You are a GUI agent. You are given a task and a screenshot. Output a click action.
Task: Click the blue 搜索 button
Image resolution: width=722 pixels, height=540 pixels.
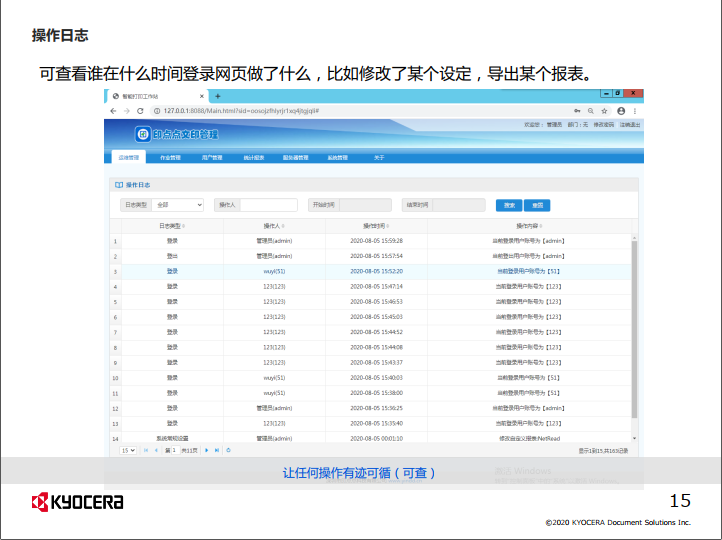click(x=508, y=205)
